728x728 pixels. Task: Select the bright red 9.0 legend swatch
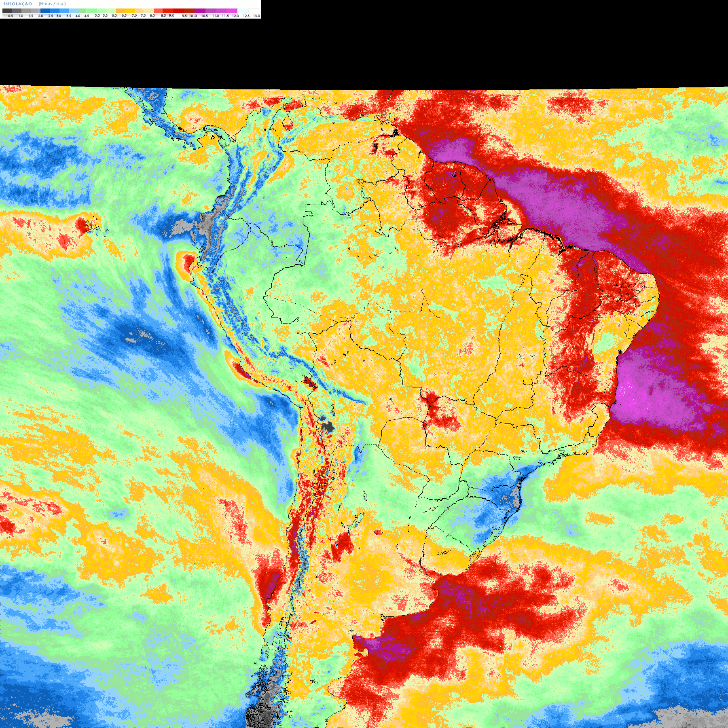[168, 11]
